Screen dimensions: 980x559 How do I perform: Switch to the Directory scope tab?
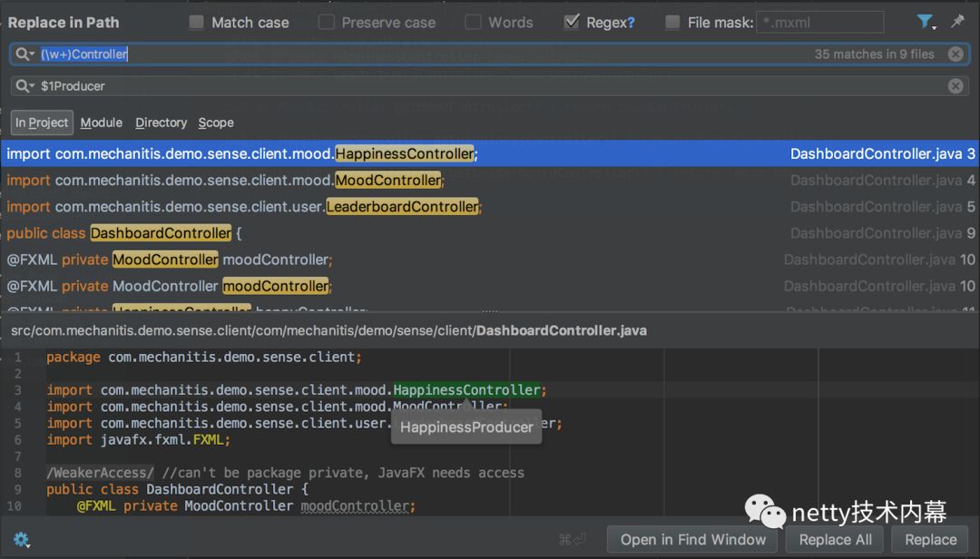(x=162, y=123)
